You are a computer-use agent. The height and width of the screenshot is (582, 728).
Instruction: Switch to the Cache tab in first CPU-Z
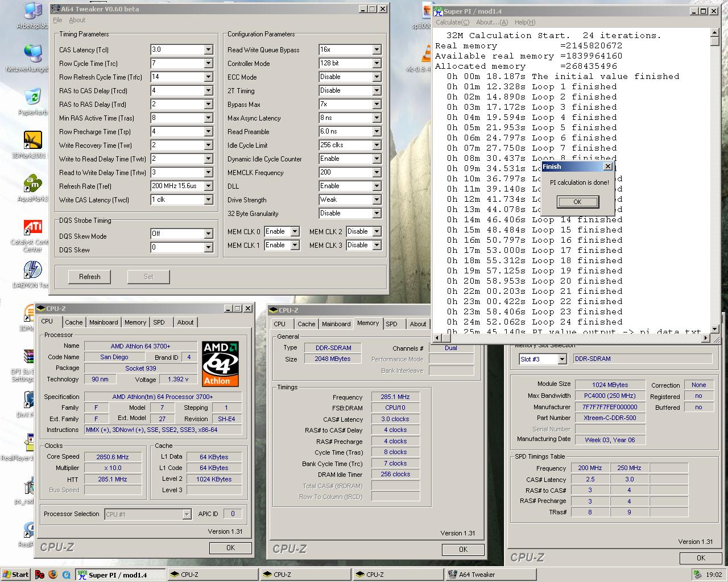73,322
